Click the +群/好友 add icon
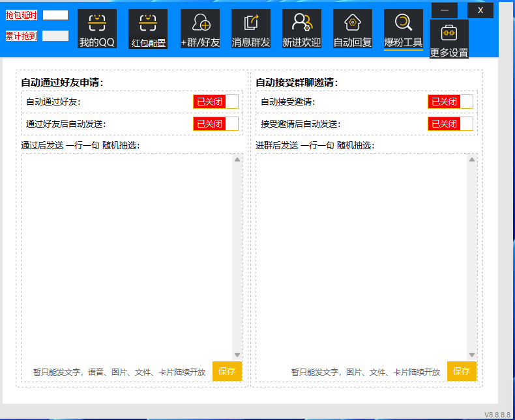The width and height of the screenshot is (515, 420). (199, 23)
